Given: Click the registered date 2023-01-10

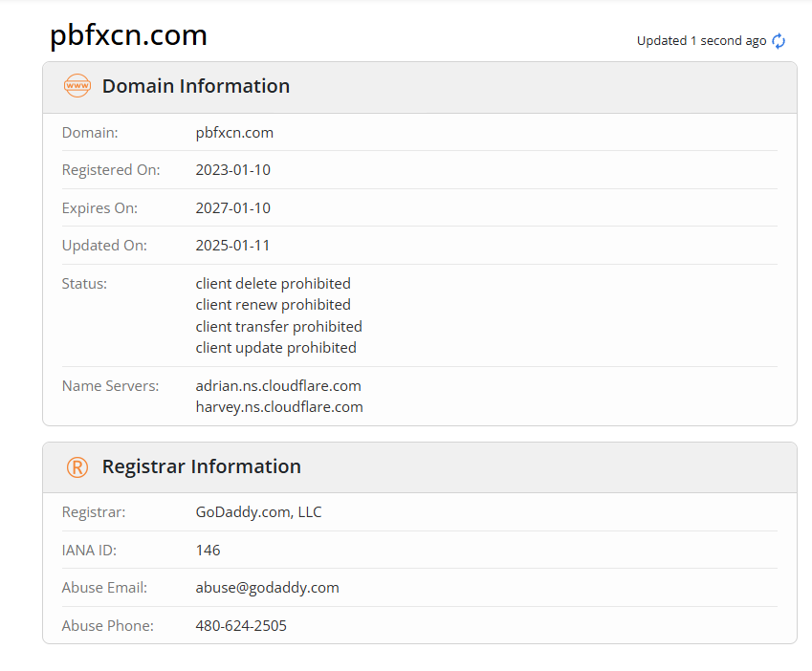Looking at the screenshot, I should coord(232,170).
